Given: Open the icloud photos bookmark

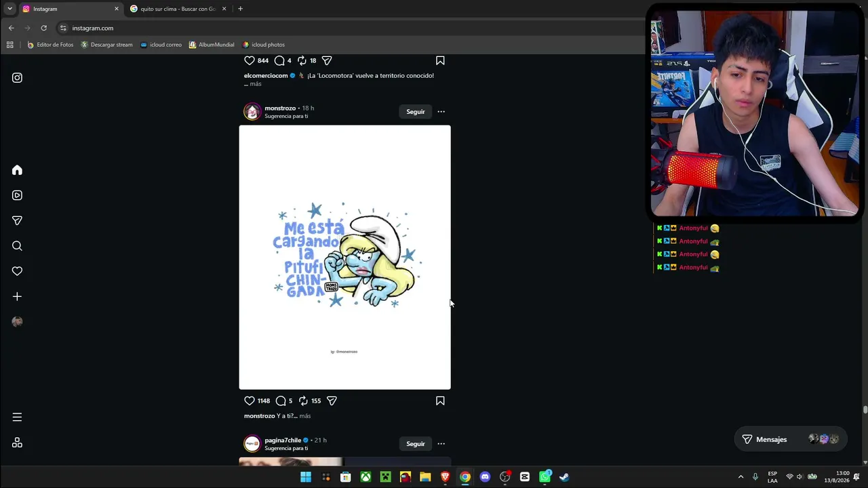Looking at the screenshot, I should 263,45.
